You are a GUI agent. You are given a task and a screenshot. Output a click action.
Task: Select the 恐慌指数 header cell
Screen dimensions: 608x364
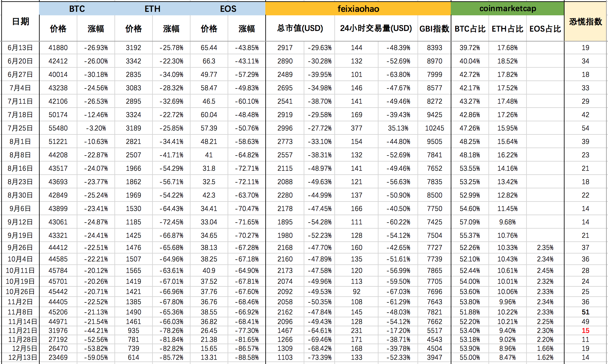click(585, 21)
